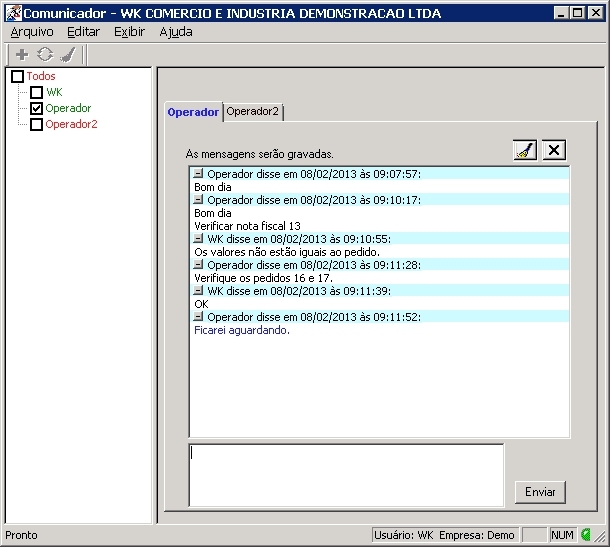This screenshot has height=547, width=610.
Task: Collapse the 09:07:57 Operador message
Action: pyautogui.click(x=199, y=174)
